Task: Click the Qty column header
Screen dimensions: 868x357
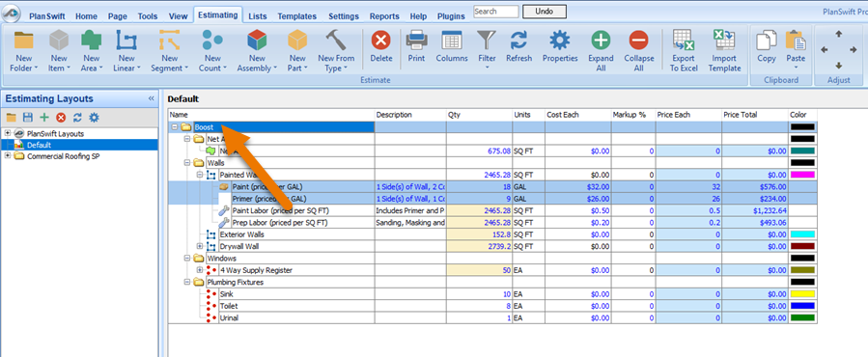Action: click(x=480, y=115)
